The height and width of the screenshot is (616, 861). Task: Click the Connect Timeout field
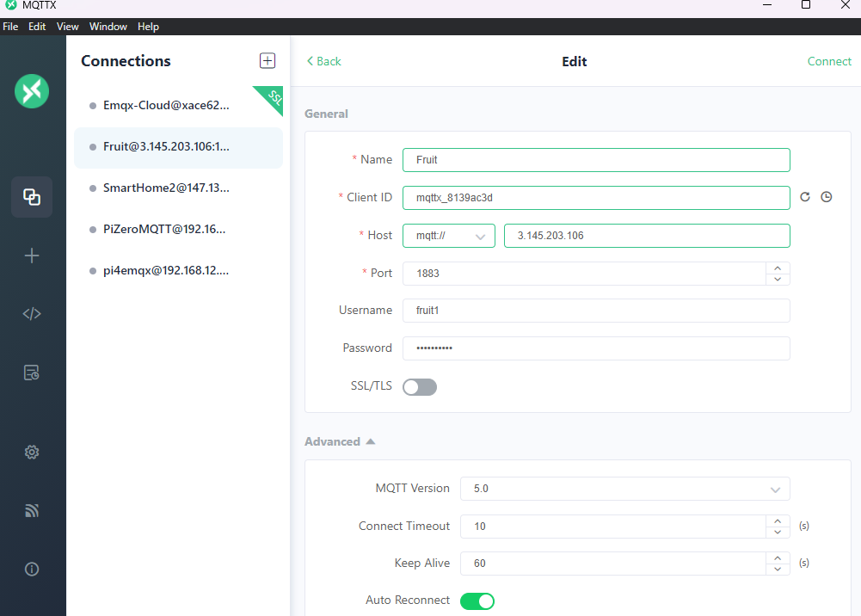(612, 527)
